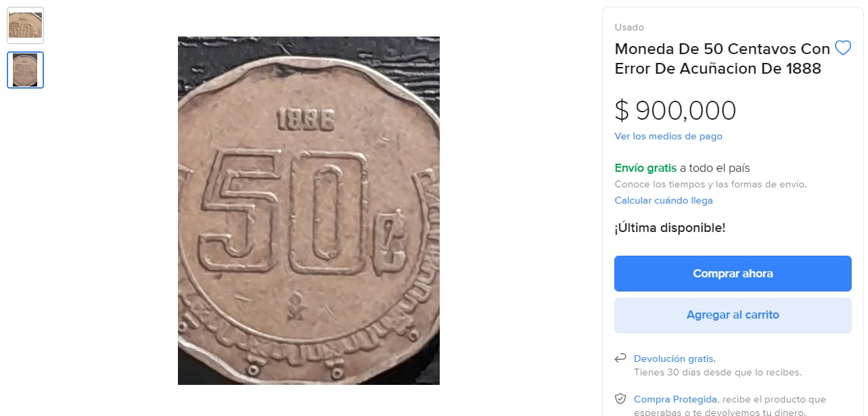Click Calcular cuándo llega

[663, 200]
